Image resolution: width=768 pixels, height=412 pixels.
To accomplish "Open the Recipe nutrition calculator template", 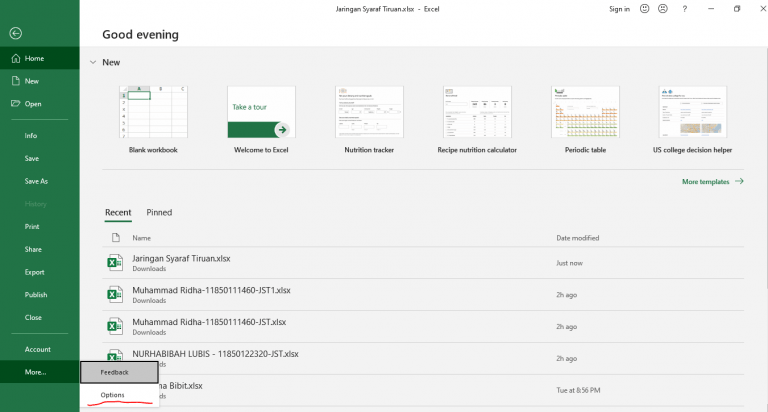I will [477, 120].
